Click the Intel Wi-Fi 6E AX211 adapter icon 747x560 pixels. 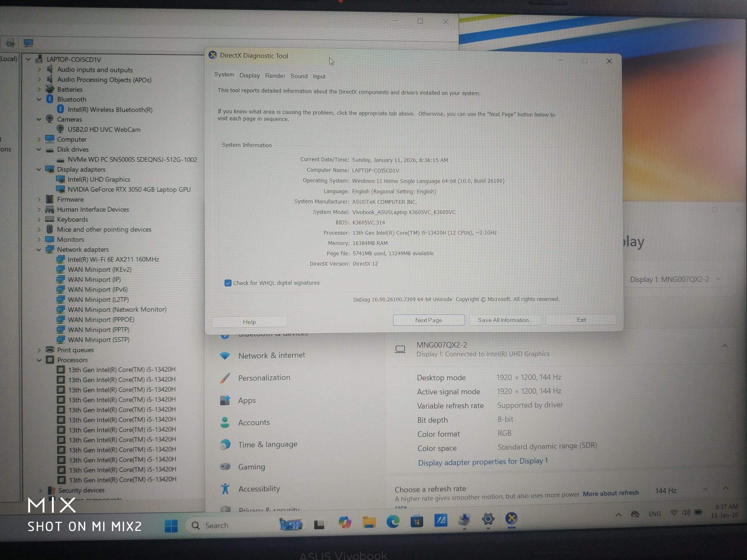tap(60, 259)
